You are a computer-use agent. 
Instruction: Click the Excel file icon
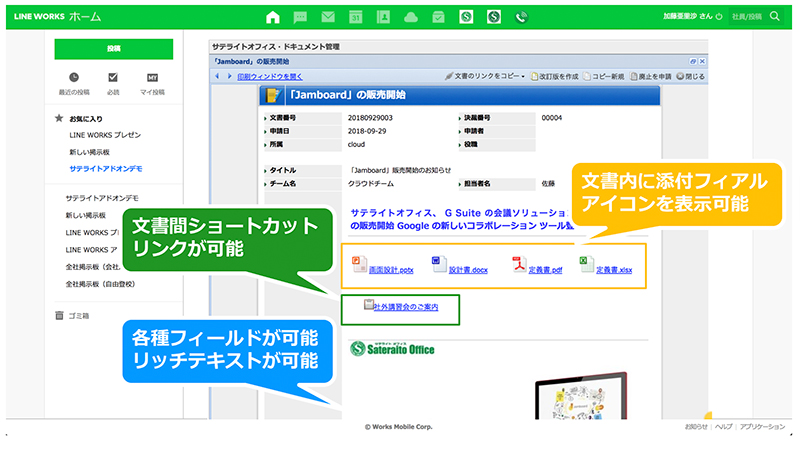coord(586,264)
